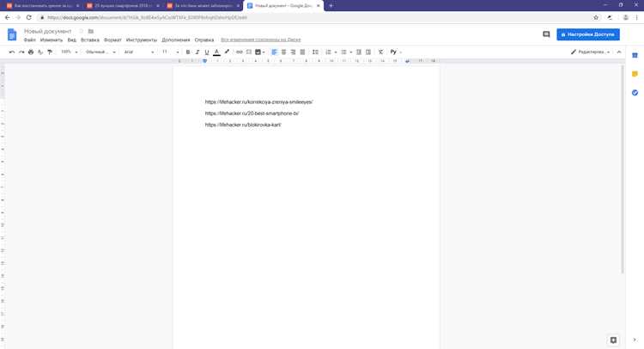This screenshot has height=349, width=644.
Task: Hide the side panel with the arrow
Action: 635,340
